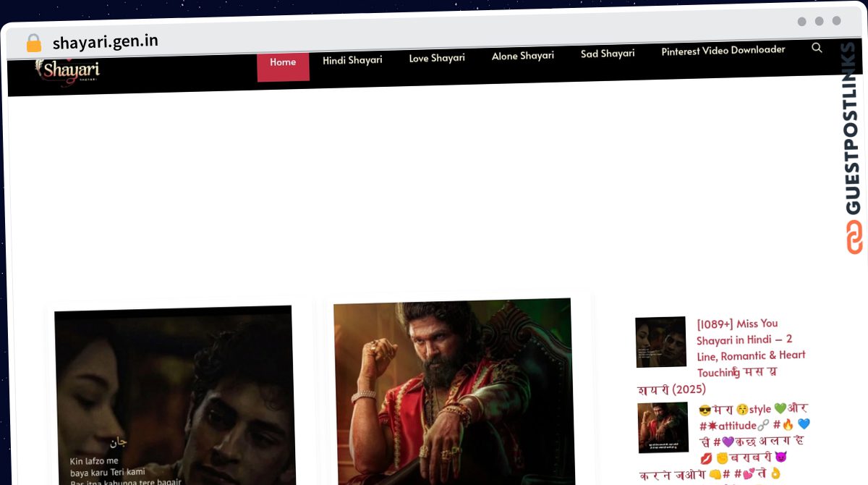This screenshot has height=485, width=868.
Task: Open the couple shayari post image
Action: [x=174, y=396]
